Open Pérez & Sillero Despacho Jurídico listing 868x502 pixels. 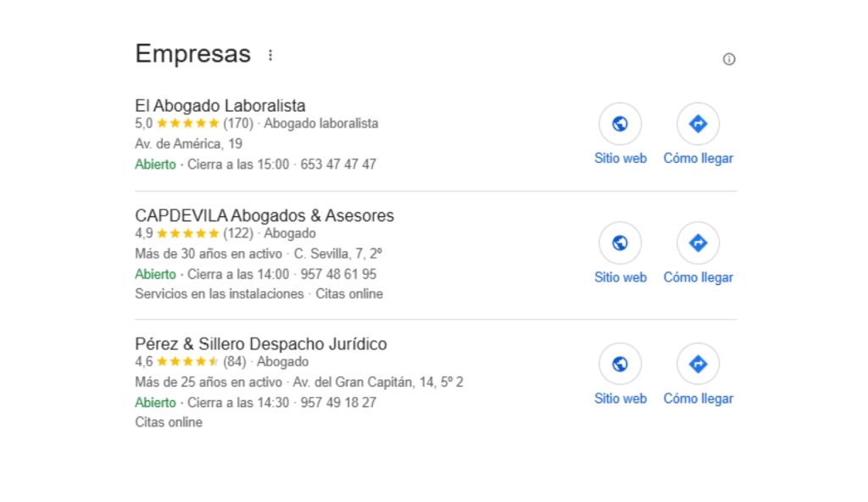coord(261,344)
